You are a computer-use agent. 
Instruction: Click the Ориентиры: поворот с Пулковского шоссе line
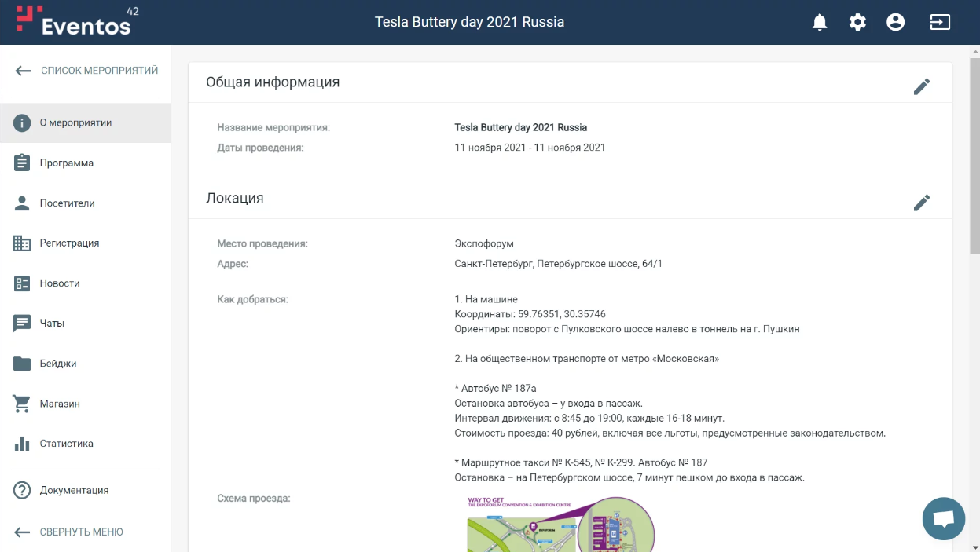[x=627, y=329]
